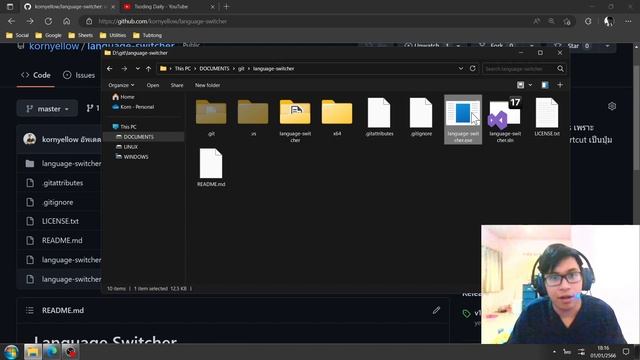Switch to the YouTube browser tab

click(167, 7)
